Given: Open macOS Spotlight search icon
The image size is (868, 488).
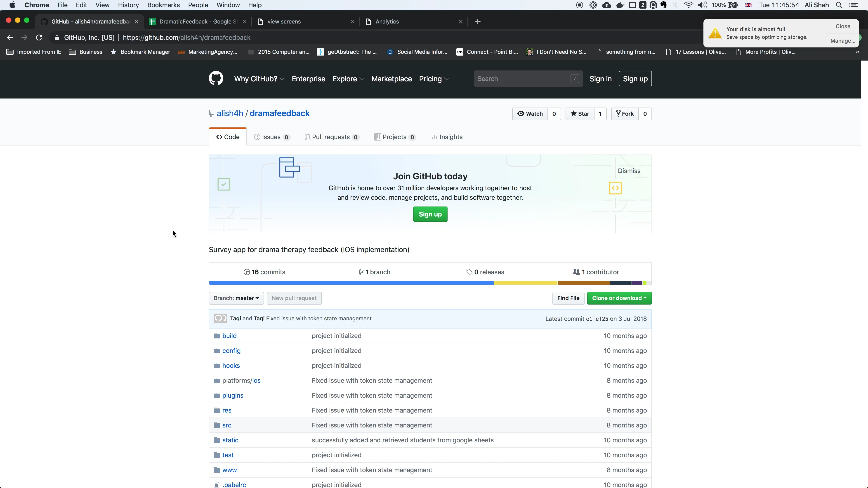Looking at the screenshot, I should (x=839, y=5).
